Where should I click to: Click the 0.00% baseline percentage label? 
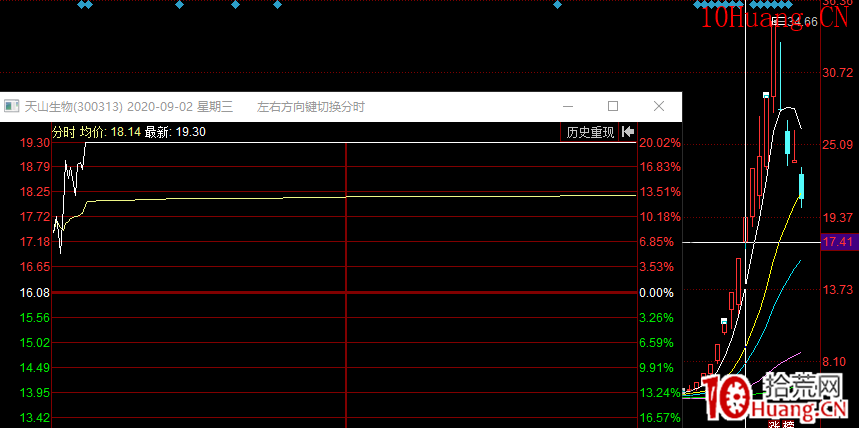tap(657, 293)
